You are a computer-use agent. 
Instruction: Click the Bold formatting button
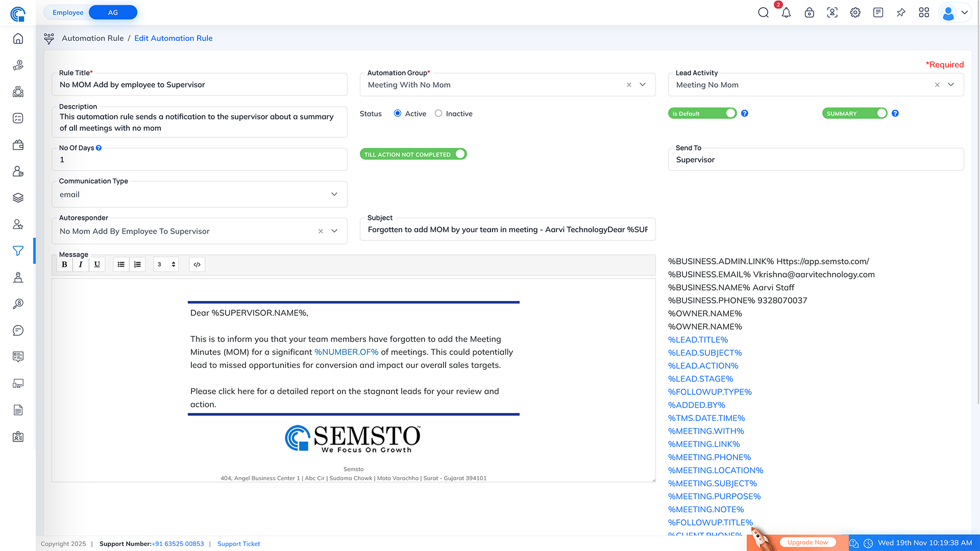click(64, 264)
